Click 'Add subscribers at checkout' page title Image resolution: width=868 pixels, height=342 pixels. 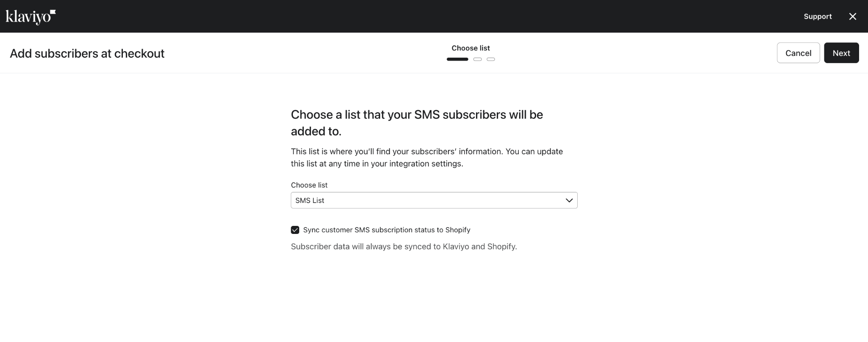pos(87,53)
